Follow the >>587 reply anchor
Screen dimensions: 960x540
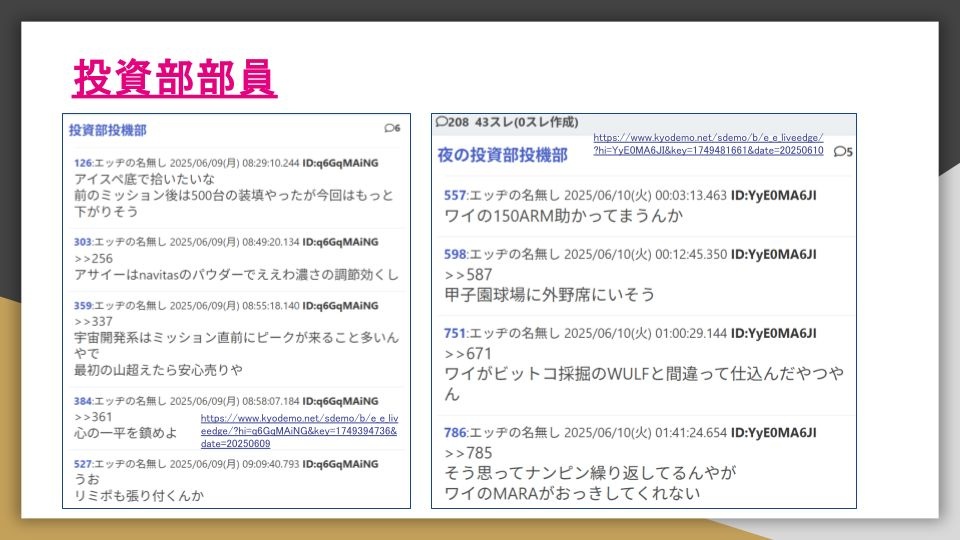465,274
